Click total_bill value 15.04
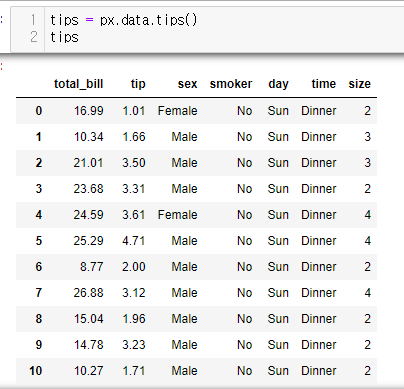Screen dimensions: 404x389 pos(89,319)
